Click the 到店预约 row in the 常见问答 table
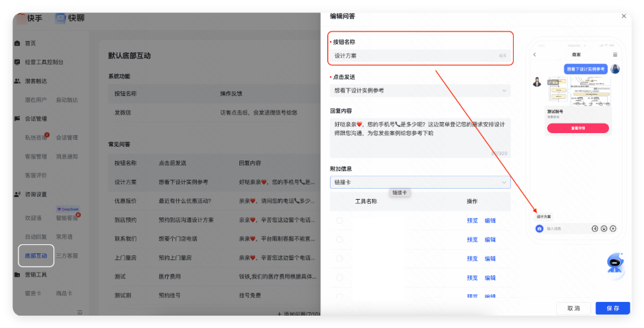644x328 pixels. point(215,220)
